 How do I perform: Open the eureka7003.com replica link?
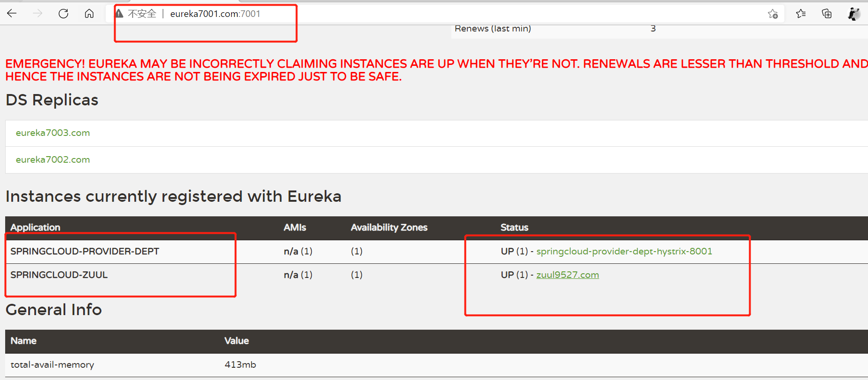[x=53, y=133]
